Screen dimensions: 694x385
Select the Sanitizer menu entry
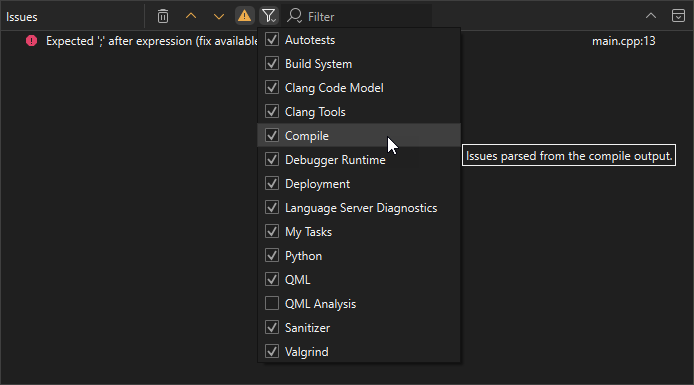click(359, 327)
